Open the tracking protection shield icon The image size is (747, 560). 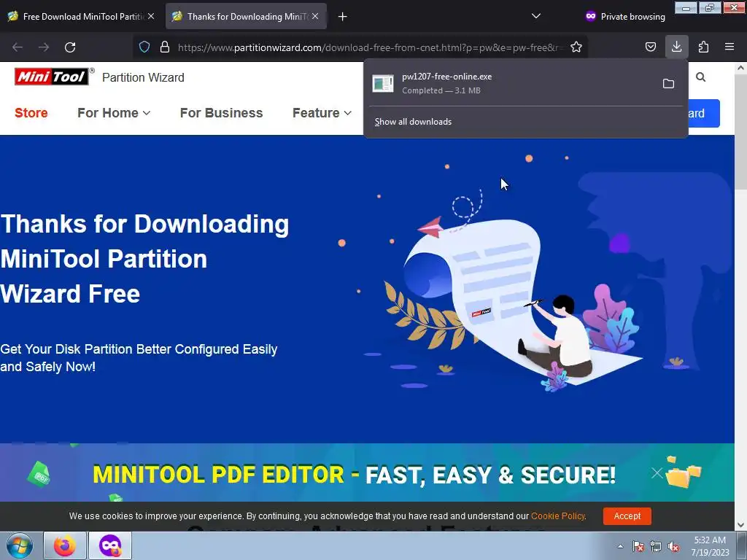[144, 47]
